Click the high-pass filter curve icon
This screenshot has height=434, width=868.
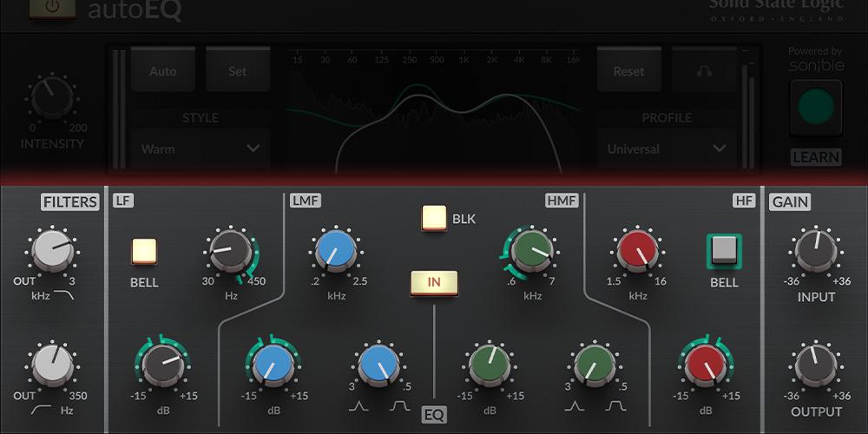click(x=40, y=410)
